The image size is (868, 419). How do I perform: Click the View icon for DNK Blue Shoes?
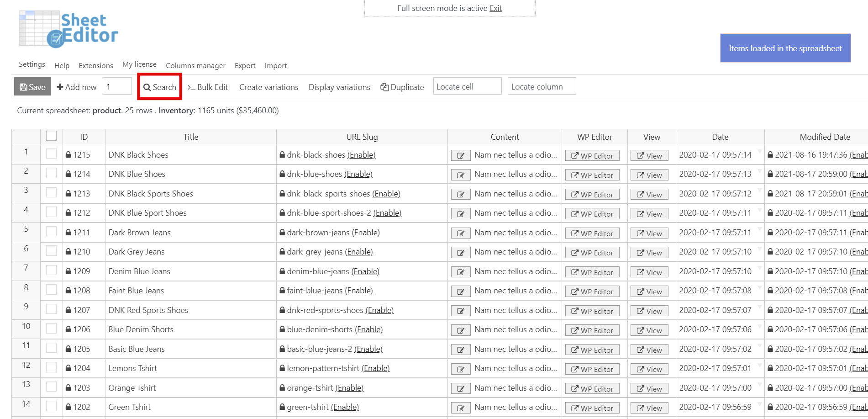click(x=649, y=175)
